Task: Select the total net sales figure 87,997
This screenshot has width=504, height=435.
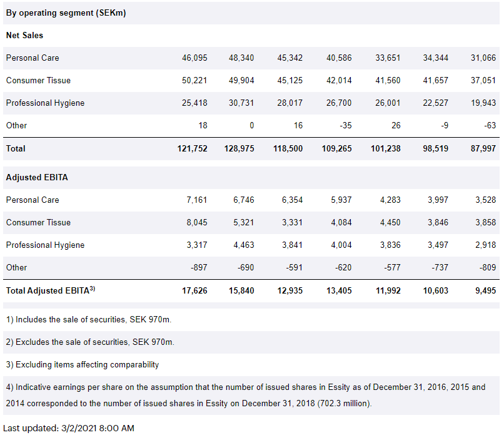Action: [483, 149]
